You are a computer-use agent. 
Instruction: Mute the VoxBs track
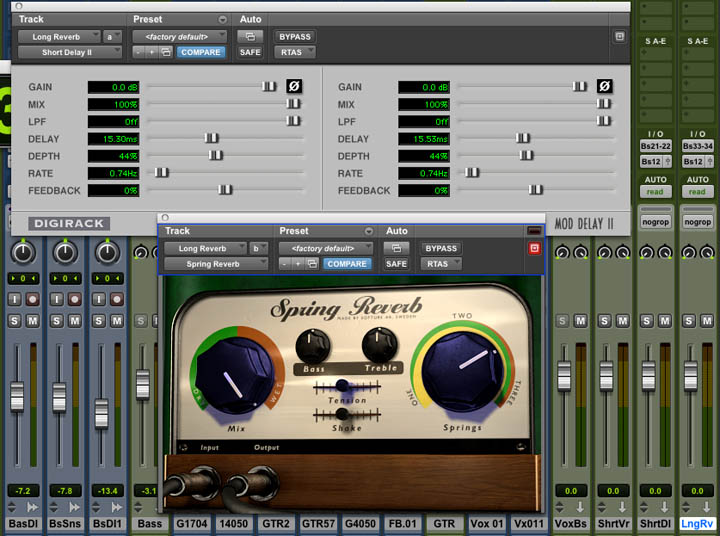tap(580, 321)
